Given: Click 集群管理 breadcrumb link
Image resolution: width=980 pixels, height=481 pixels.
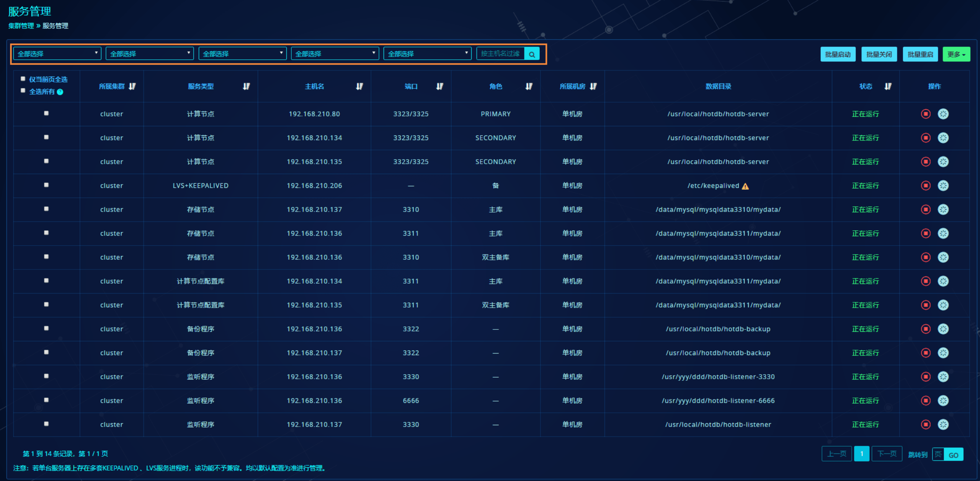Looking at the screenshot, I should [21, 26].
